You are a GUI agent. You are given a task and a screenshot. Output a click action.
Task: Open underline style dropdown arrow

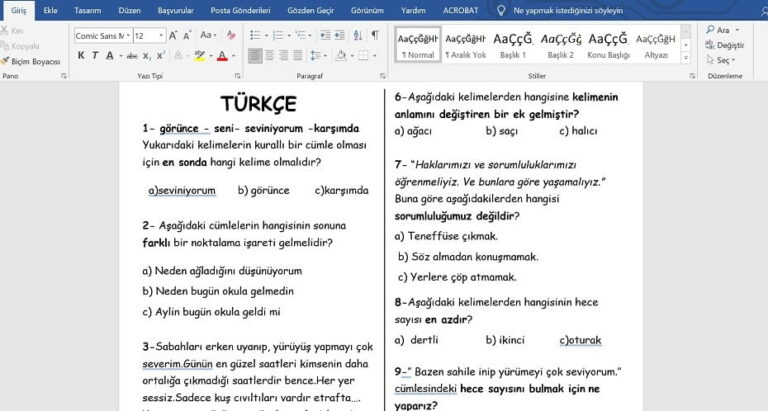pyautogui.click(x=120, y=56)
